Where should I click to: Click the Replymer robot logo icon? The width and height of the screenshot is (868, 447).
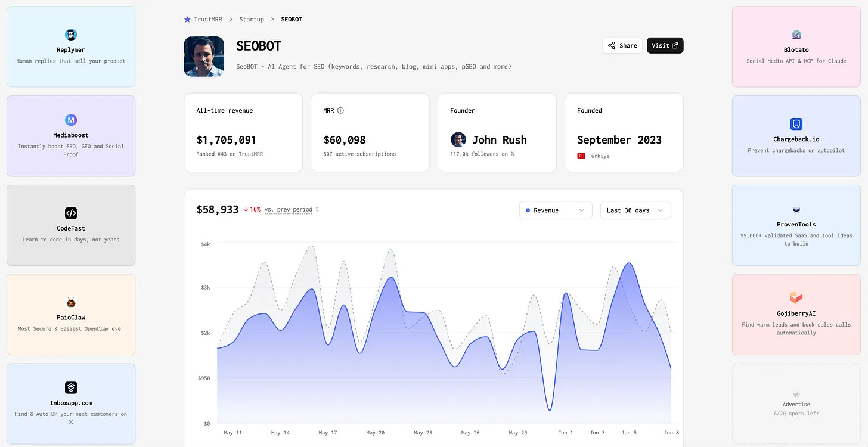(x=71, y=35)
